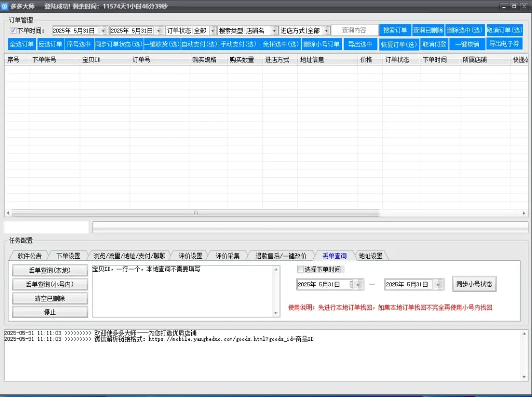Click the order table scroll-left arrow
532x397 pixels.
[x=8, y=213]
